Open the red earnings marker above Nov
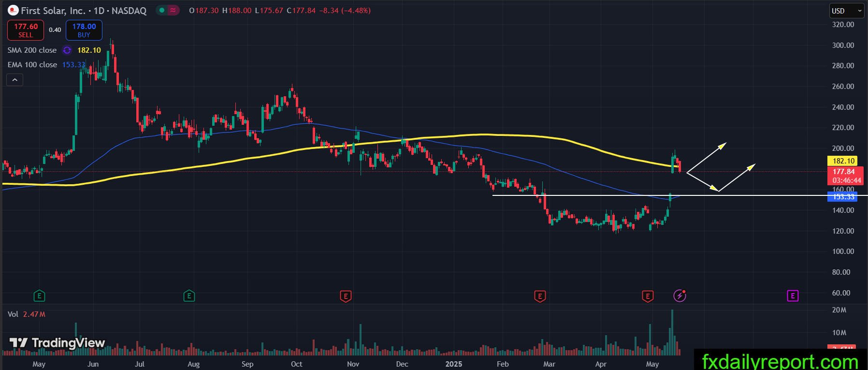The image size is (868, 370). pyautogui.click(x=346, y=296)
